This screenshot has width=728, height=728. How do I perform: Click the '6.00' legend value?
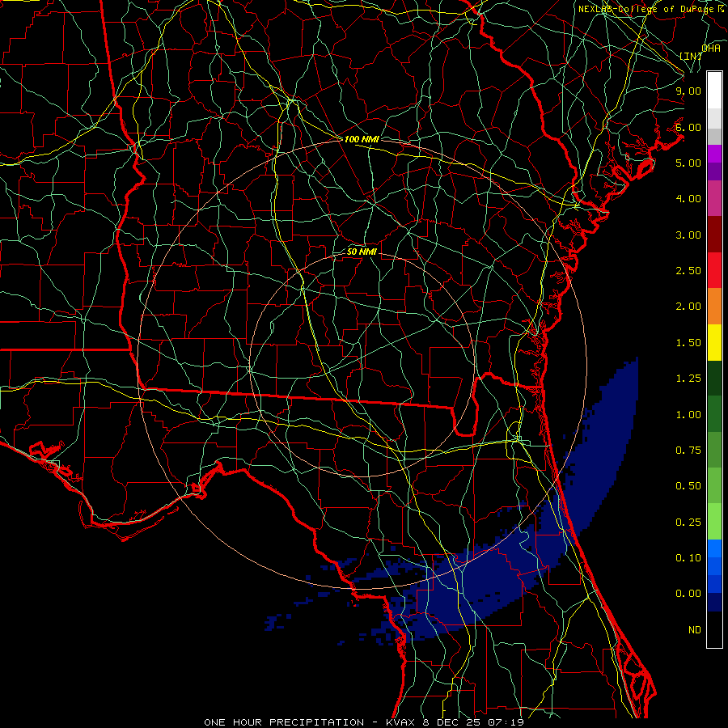click(688, 127)
